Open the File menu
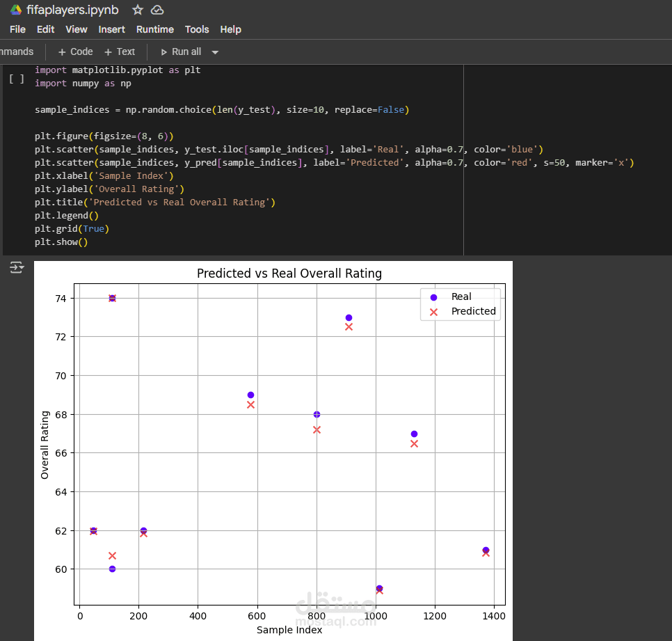The image size is (672, 641). (17, 29)
